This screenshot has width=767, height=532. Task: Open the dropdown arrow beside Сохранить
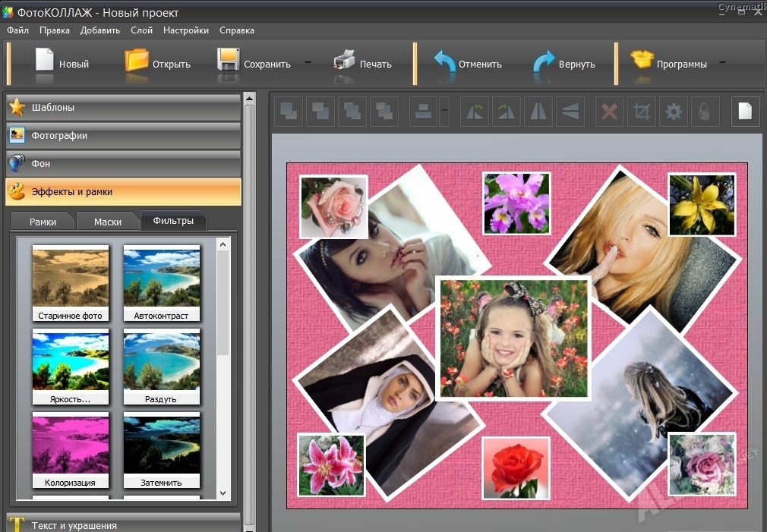point(308,63)
